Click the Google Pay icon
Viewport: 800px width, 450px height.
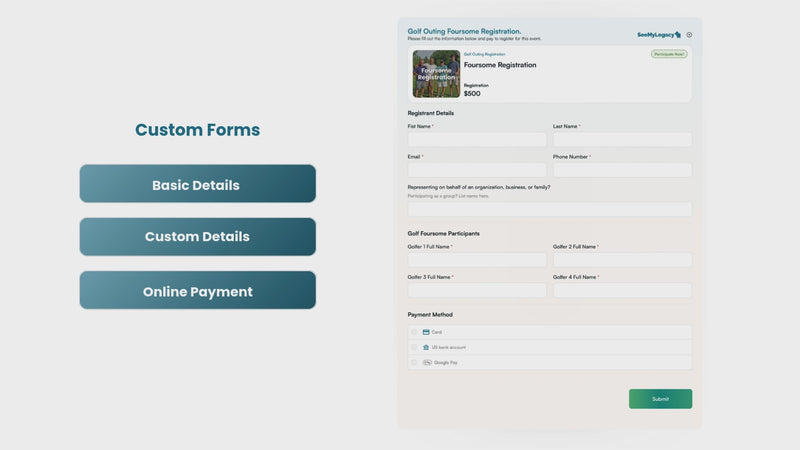(x=427, y=363)
